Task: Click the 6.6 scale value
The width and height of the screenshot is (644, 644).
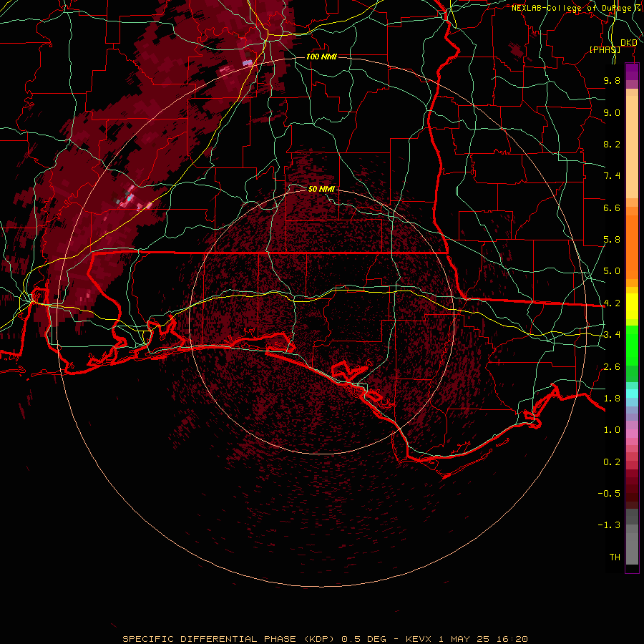Action: (x=612, y=208)
